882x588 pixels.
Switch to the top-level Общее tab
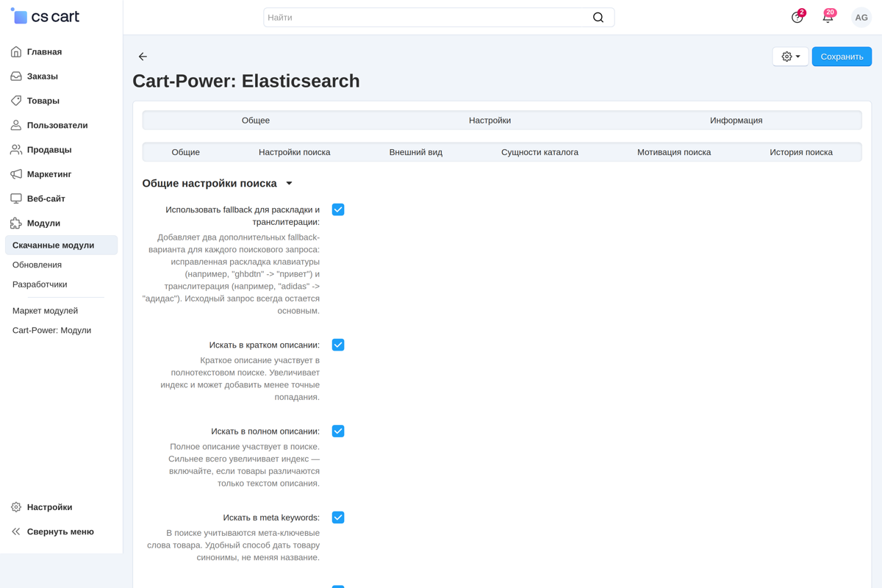(x=256, y=121)
